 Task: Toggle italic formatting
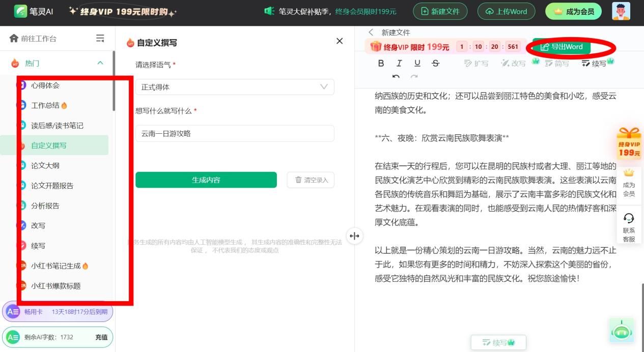(x=399, y=63)
